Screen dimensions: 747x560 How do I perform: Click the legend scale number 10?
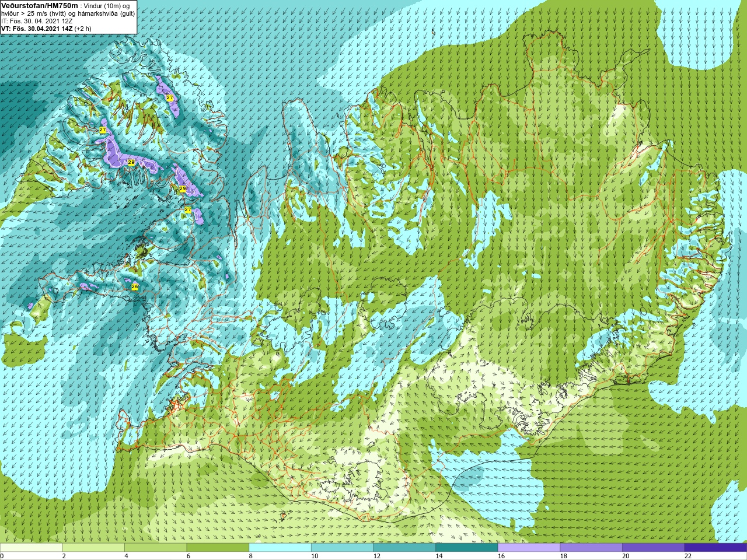pos(314,556)
